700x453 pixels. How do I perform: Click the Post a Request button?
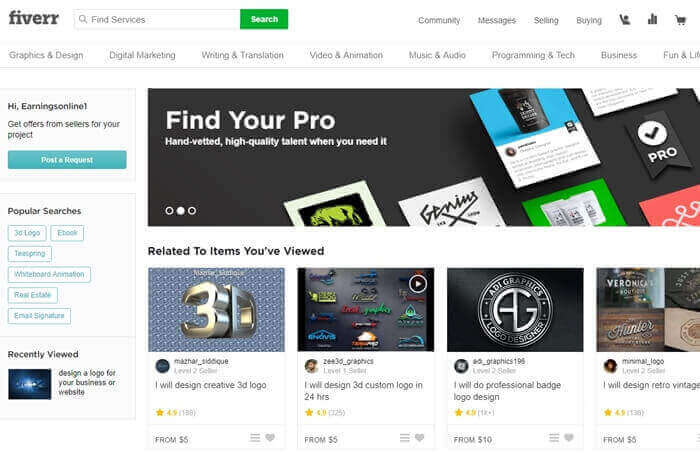pos(67,160)
